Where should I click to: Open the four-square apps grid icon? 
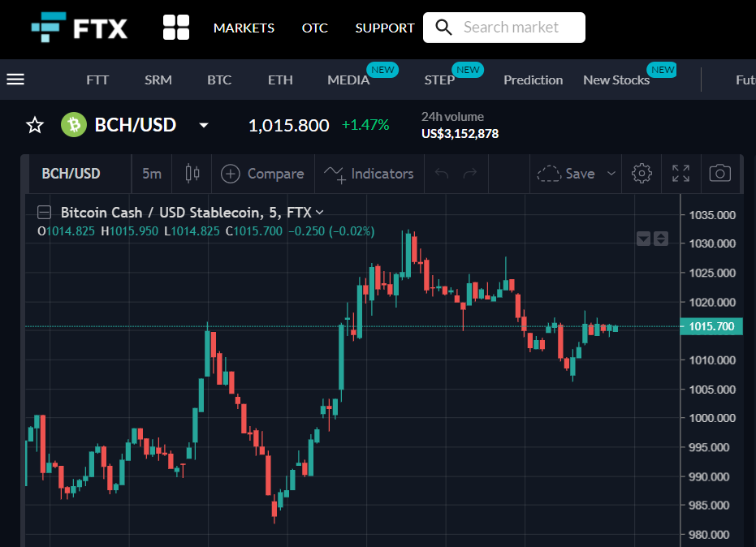click(x=176, y=27)
